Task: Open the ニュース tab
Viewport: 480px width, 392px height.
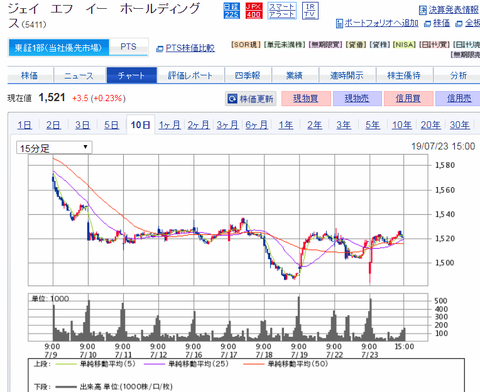Action: pos(79,75)
